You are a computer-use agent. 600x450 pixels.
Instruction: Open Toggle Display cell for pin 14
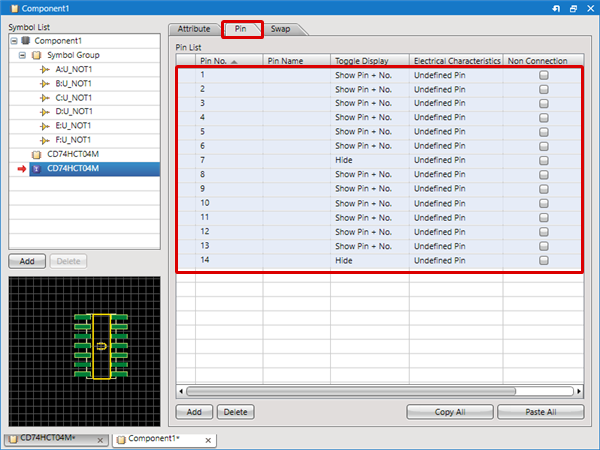pos(370,261)
